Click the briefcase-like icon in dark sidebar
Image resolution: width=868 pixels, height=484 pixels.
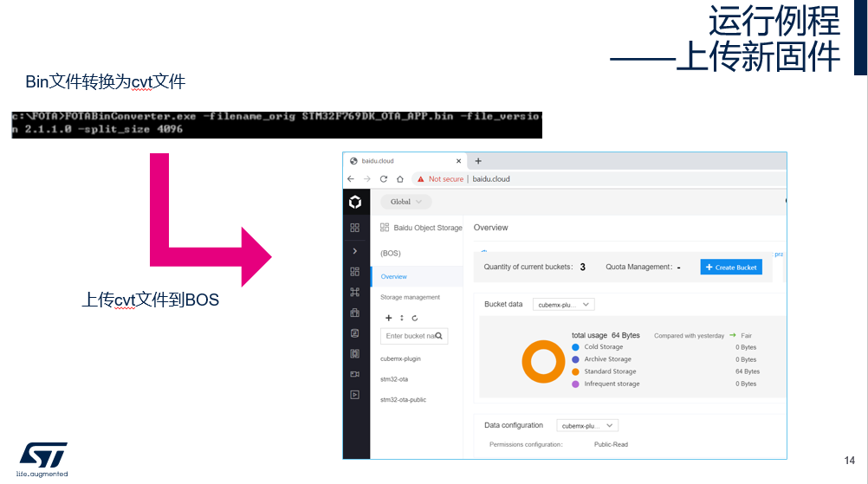coord(355,313)
